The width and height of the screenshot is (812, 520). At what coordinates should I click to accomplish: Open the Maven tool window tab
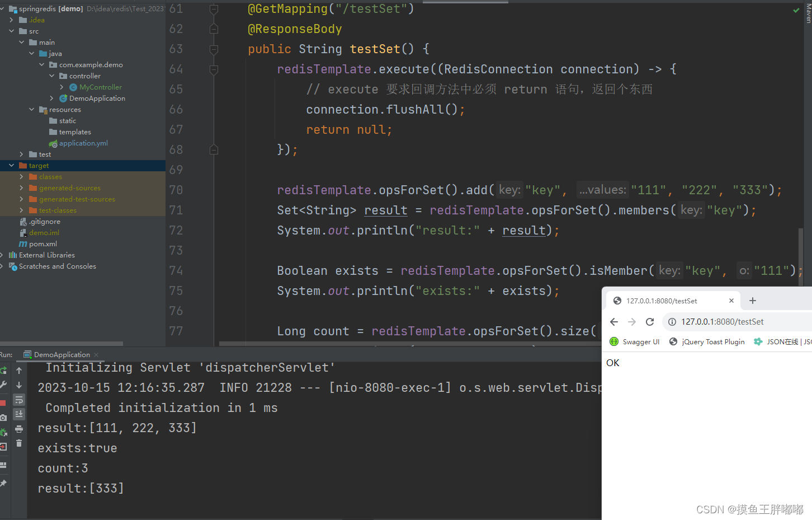click(808, 12)
